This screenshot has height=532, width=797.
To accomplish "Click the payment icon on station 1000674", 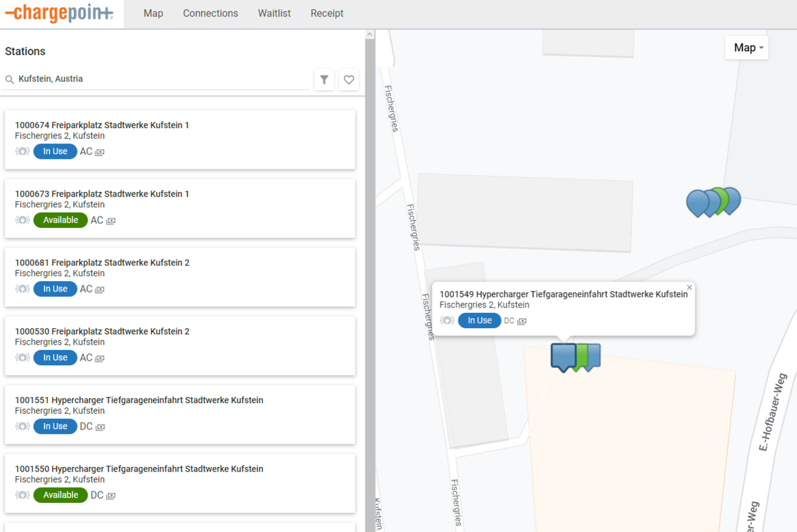I will [x=100, y=152].
